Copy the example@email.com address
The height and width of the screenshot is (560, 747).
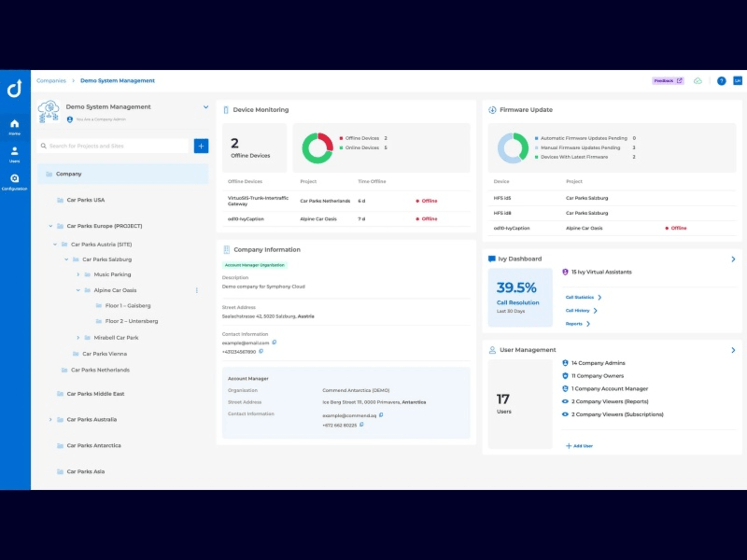click(274, 342)
